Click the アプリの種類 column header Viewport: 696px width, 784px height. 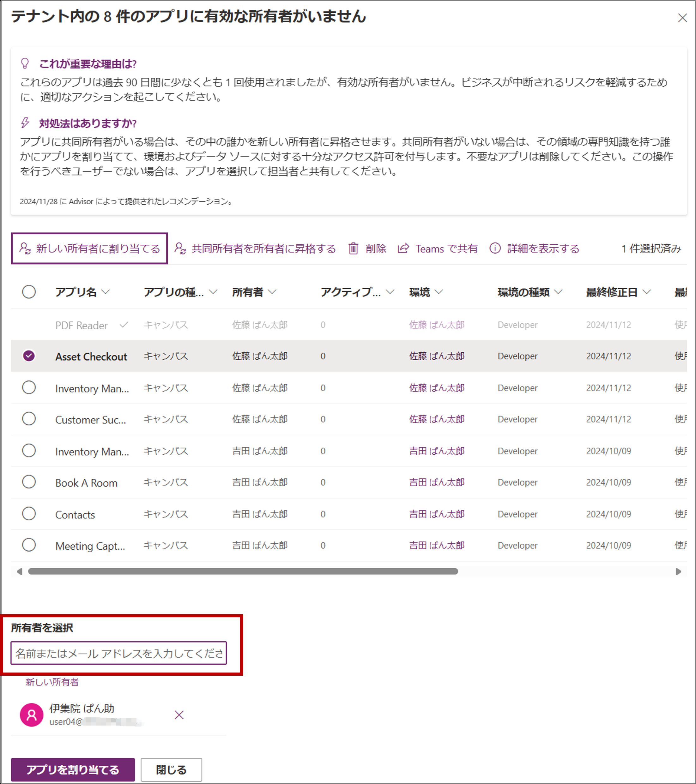pos(174,292)
